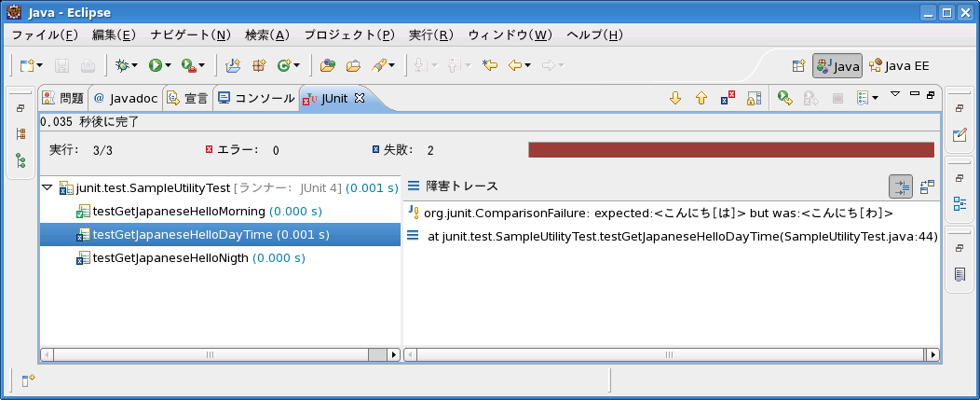Close the JUnit tab
This screenshot has width=980, height=400.
pyautogui.click(x=360, y=98)
